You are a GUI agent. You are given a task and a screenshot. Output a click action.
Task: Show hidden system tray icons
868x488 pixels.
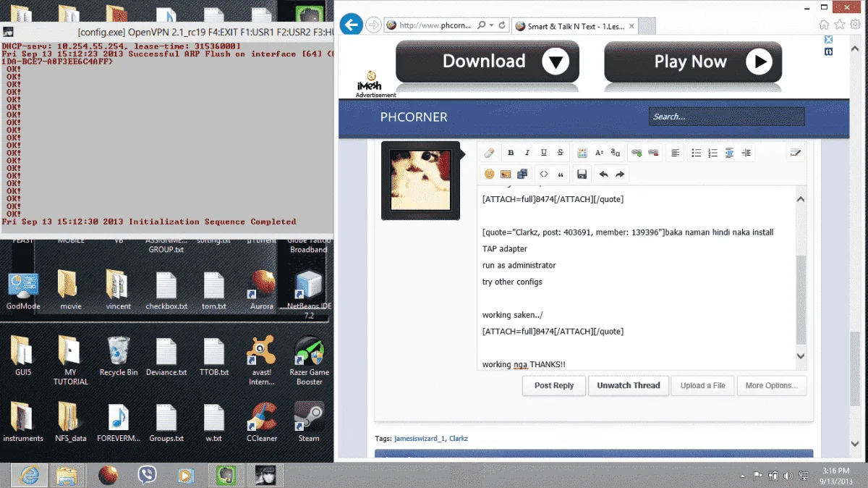pyautogui.click(x=744, y=476)
